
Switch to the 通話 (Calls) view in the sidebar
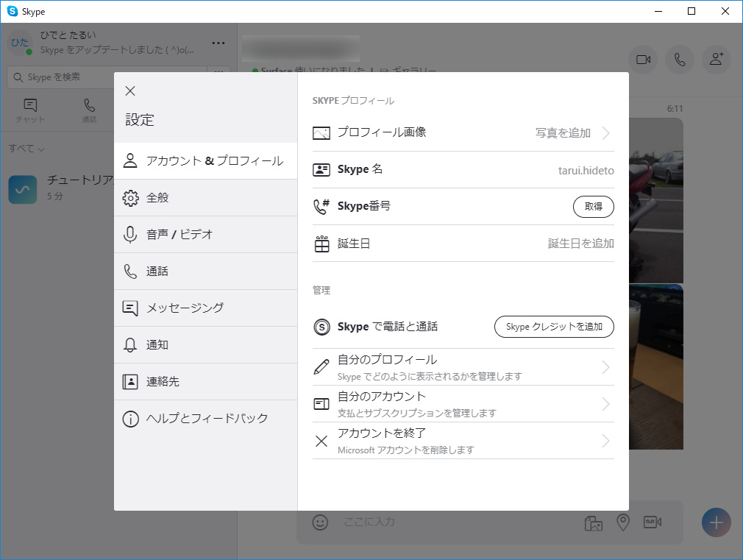(x=89, y=110)
